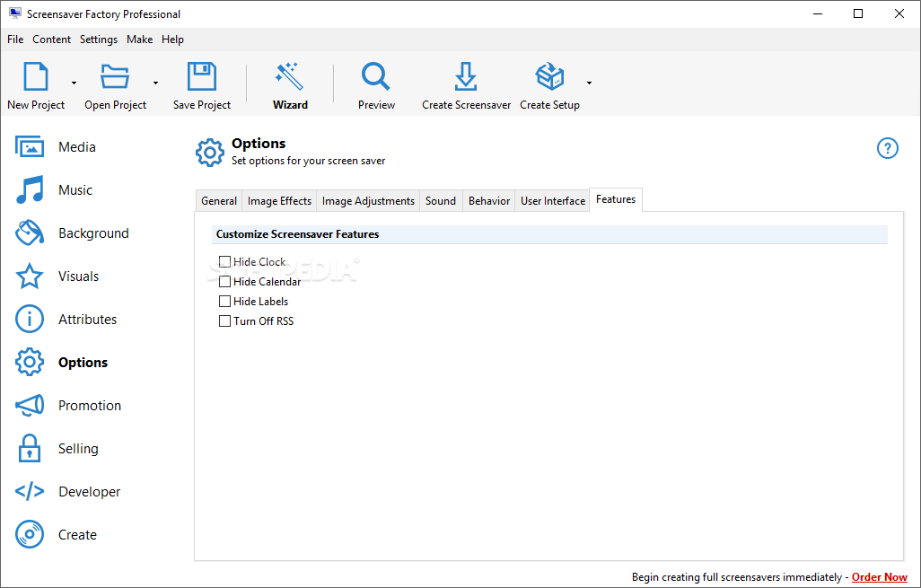Follow the Order Now link
921x588 pixels.
click(880, 577)
